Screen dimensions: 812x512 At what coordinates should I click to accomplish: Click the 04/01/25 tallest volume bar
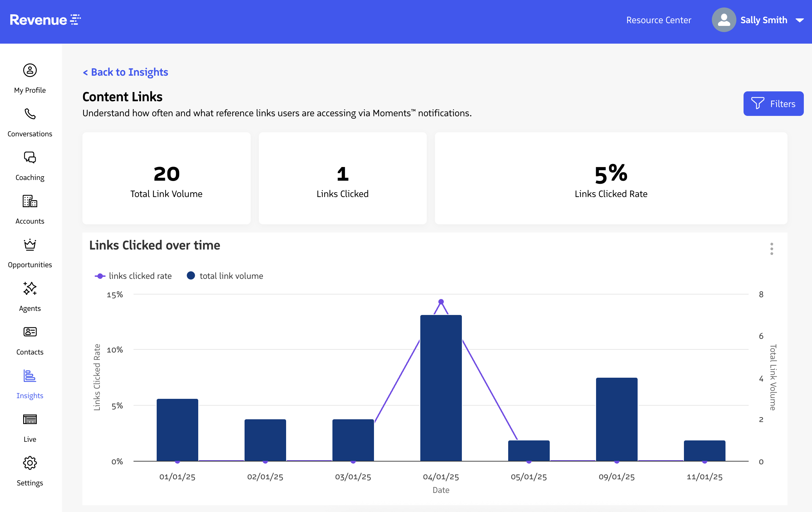point(441,389)
